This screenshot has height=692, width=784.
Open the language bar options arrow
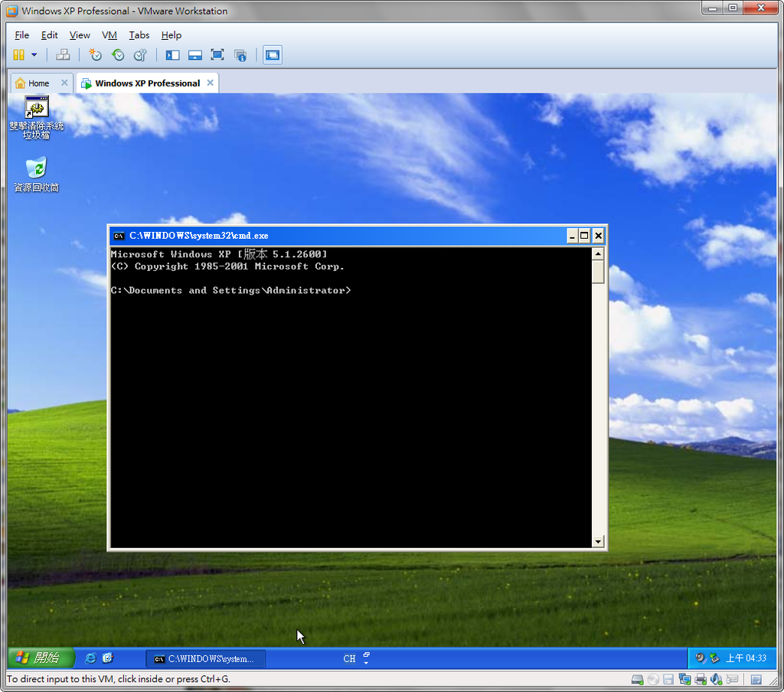(x=367, y=663)
